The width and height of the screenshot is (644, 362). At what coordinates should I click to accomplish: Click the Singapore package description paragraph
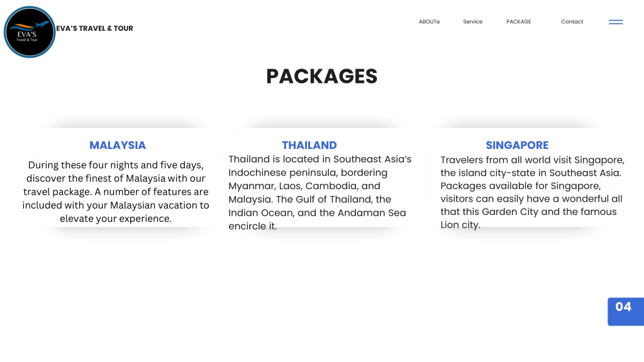[x=532, y=192]
